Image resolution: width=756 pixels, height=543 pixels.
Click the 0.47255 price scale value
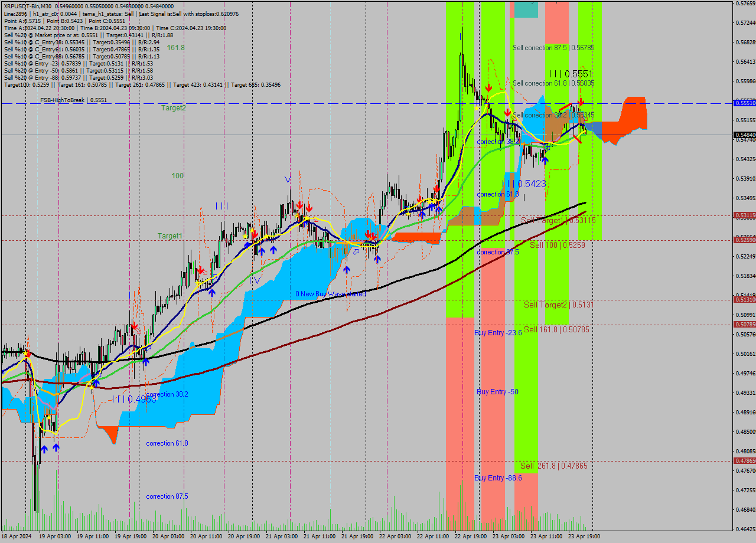tap(745, 490)
